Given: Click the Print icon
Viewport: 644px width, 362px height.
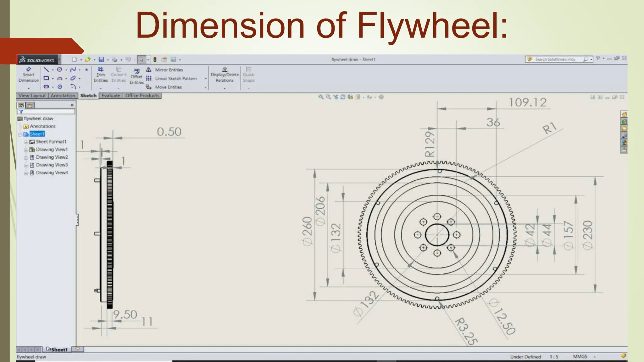Looking at the screenshot, I should click(115, 59).
